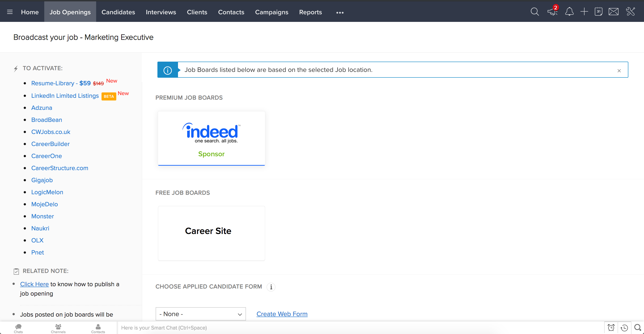
Task: Expand the more modules ellipsis menu
Action: [x=340, y=13]
